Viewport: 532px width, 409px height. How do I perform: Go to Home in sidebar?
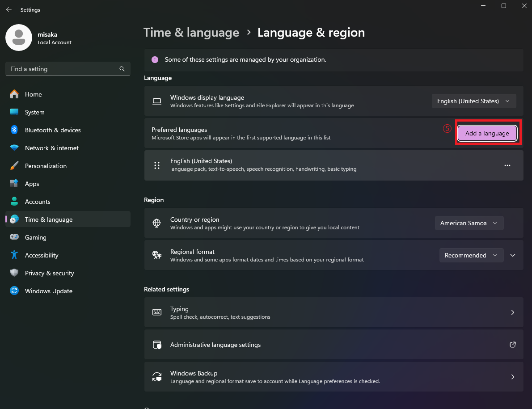[68, 94]
